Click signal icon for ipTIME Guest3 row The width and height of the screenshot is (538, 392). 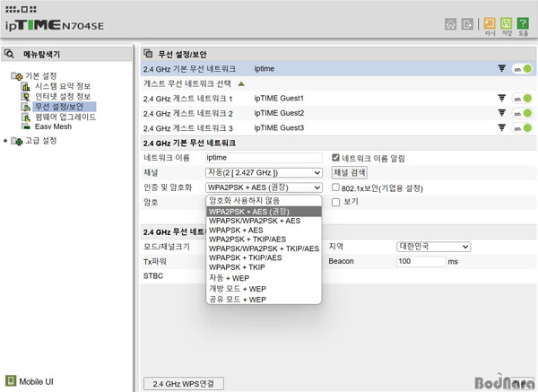(x=501, y=127)
